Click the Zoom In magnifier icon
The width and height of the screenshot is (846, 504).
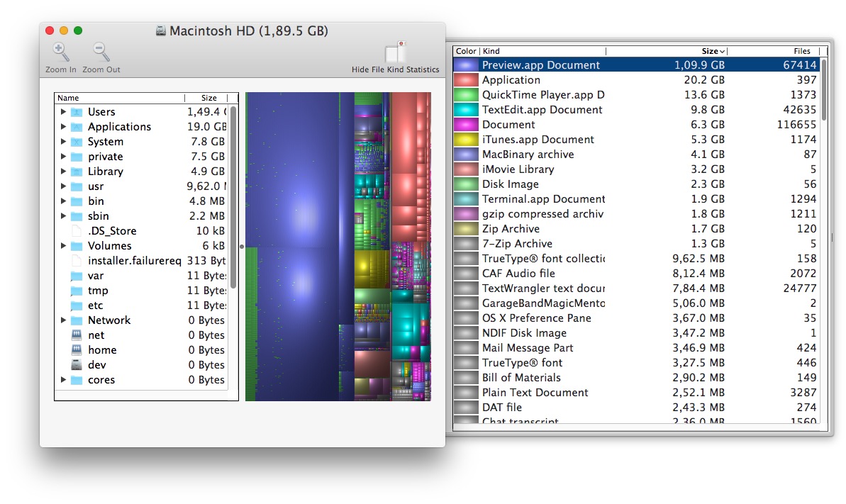61,52
